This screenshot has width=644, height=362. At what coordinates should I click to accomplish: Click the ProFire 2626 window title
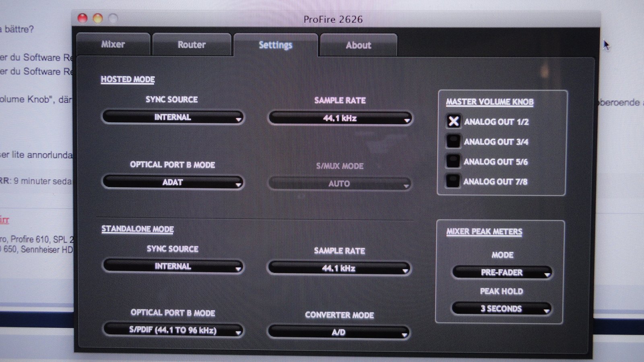point(333,19)
